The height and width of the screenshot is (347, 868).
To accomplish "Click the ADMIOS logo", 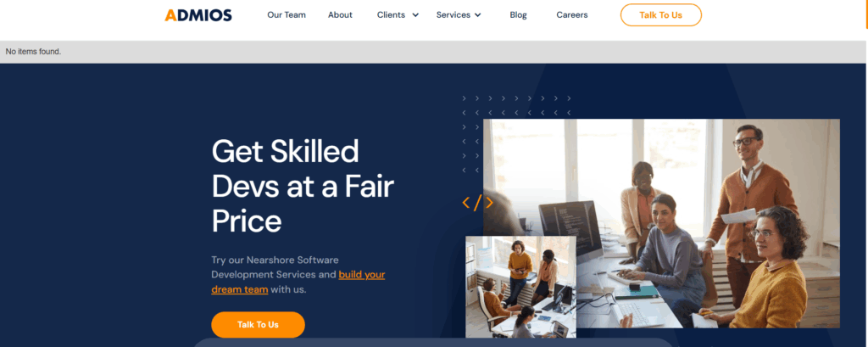I will click(x=198, y=15).
